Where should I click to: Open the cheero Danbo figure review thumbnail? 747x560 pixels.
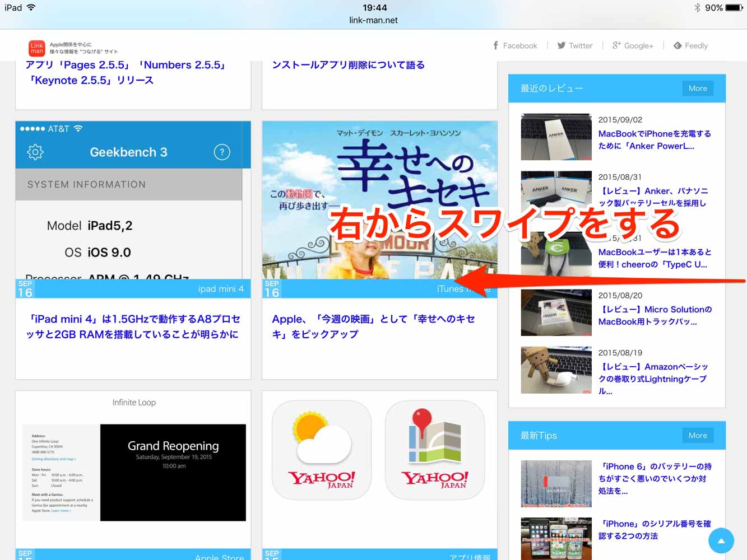pos(556,255)
